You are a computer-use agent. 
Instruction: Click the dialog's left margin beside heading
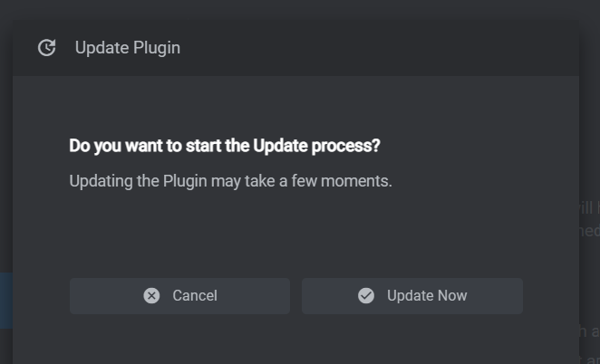click(41, 146)
